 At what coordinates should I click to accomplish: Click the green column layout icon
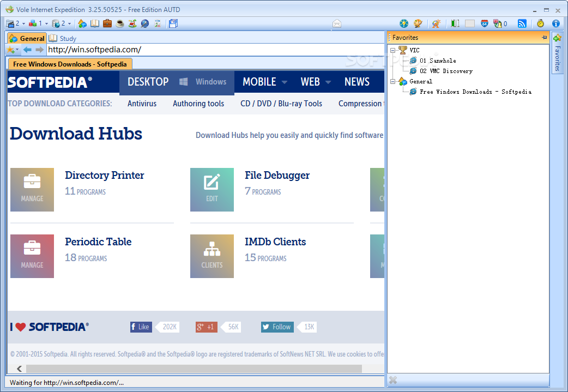(x=455, y=23)
